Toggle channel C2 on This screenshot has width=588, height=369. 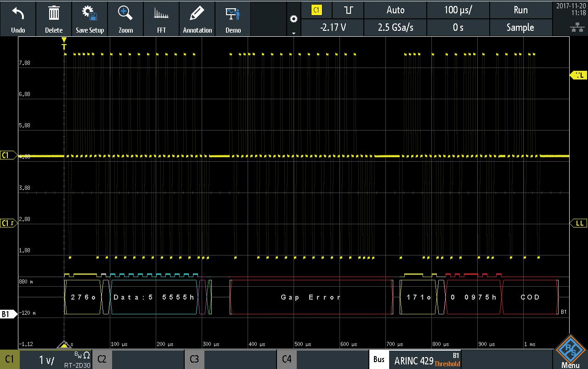[x=138, y=359]
